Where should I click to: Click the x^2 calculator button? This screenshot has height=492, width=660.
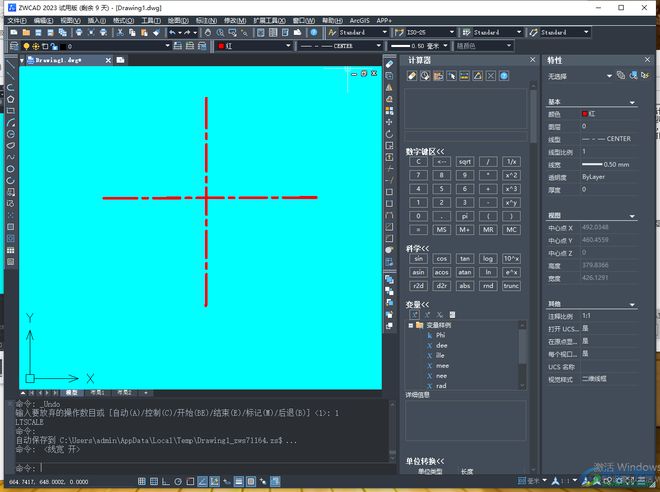tap(511, 175)
